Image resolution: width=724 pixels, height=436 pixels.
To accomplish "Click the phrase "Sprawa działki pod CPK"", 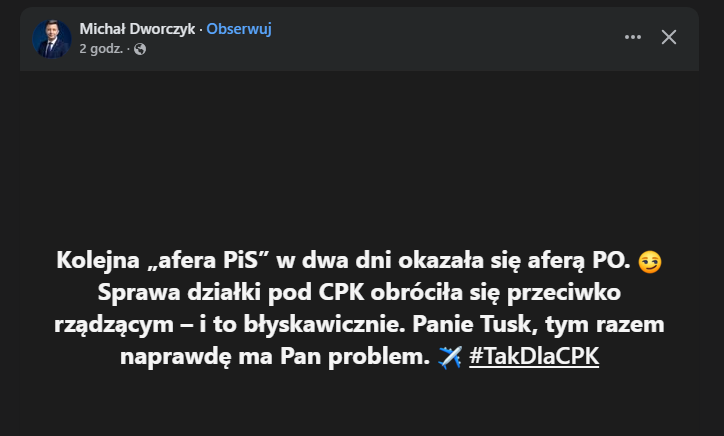I will (x=211, y=294).
